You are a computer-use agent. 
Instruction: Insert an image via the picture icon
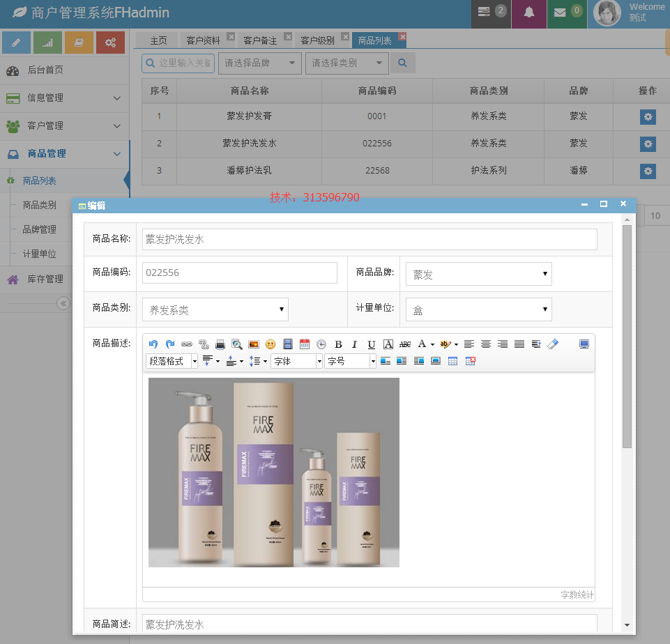coord(254,344)
